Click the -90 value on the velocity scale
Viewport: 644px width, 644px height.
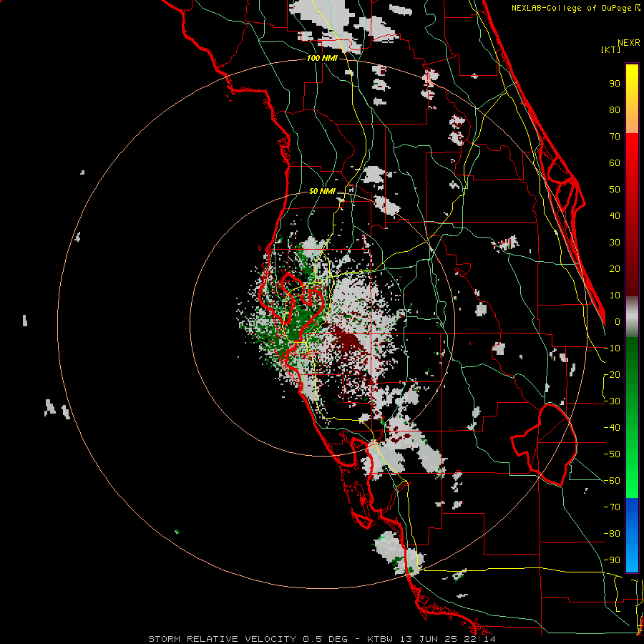[x=612, y=560]
